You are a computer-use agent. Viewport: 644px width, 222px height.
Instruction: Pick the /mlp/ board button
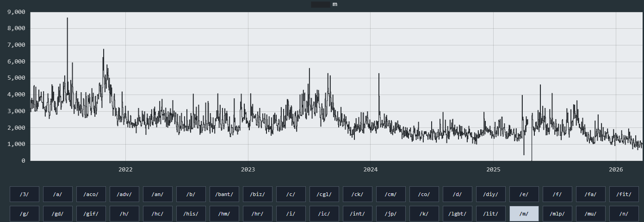pos(557,214)
